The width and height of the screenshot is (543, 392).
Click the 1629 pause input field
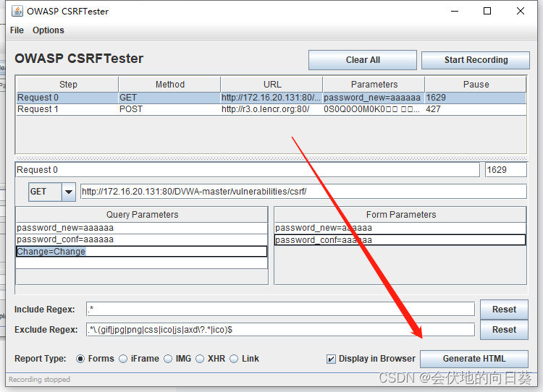506,170
